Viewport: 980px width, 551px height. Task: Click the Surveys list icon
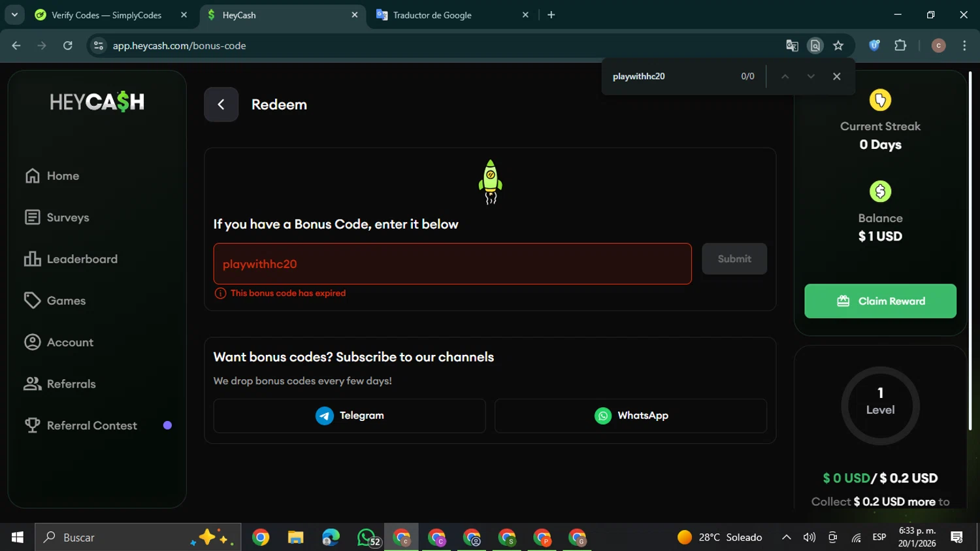coord(33,218)
